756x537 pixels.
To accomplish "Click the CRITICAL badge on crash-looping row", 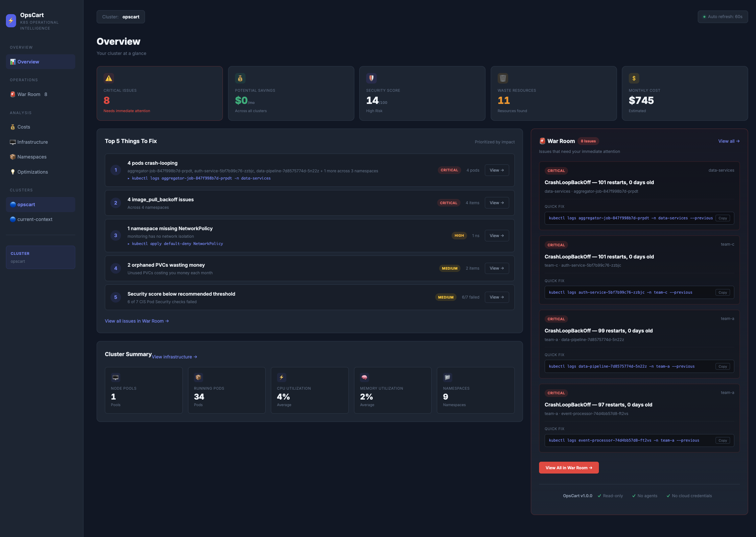I will pyautogui.click(x=449, y=170).
